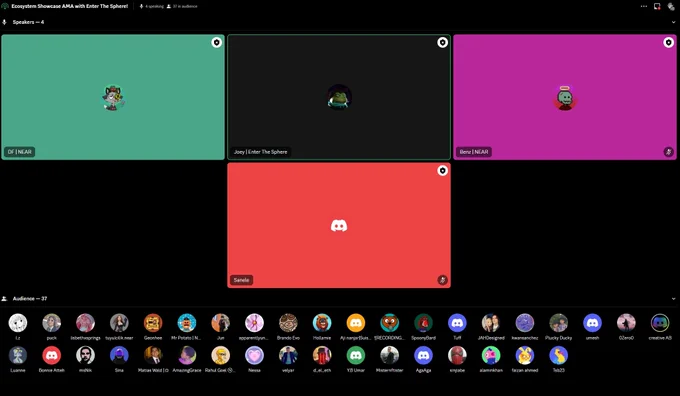This screenshot has width=680, height=396.
Task: Click the stage title 'Ecosystem Showcase AMA'
Action: click(70, 6)
